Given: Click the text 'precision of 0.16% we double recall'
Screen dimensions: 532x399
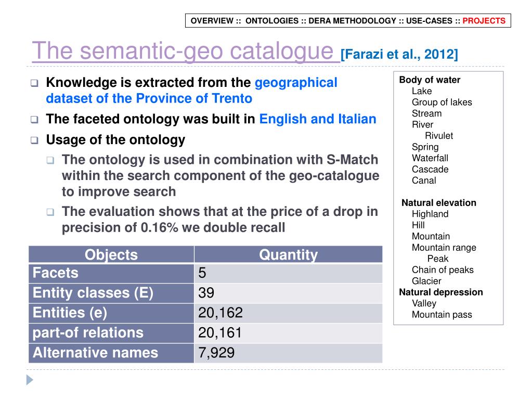Looking at the screenshot, I should pyautogui.click(x=173, y=228).
